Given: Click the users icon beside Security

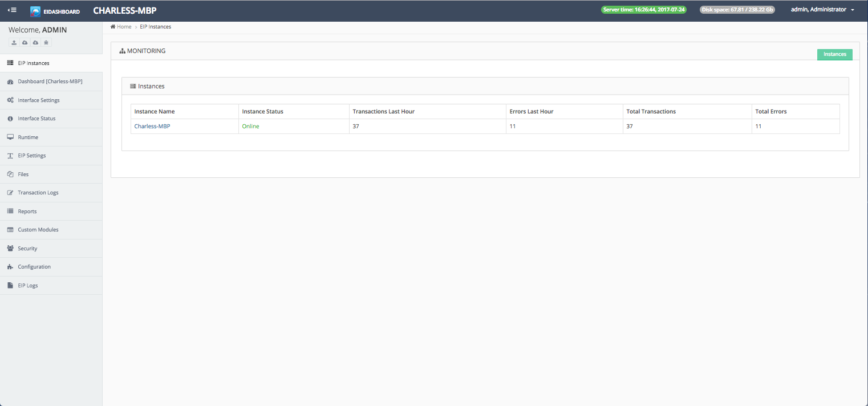Looking at the screenshot, I should click(x=10, y=249).
